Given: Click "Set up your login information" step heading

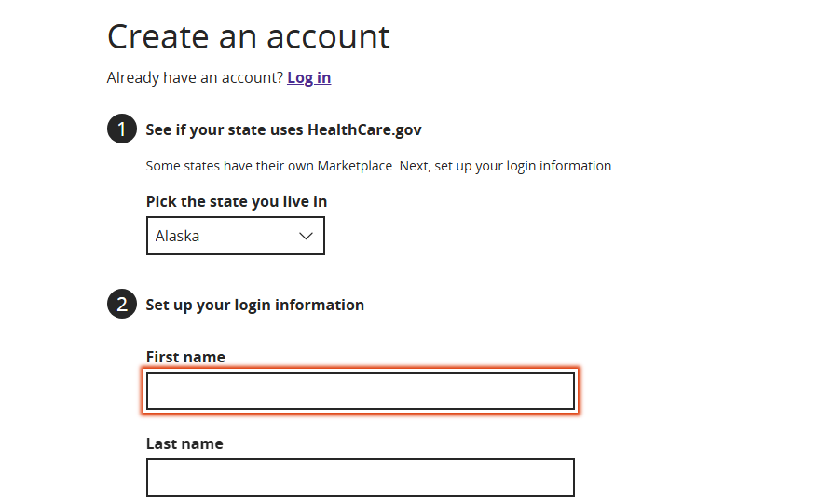Looking at the screenshot, I should click(x=254, y=305).
